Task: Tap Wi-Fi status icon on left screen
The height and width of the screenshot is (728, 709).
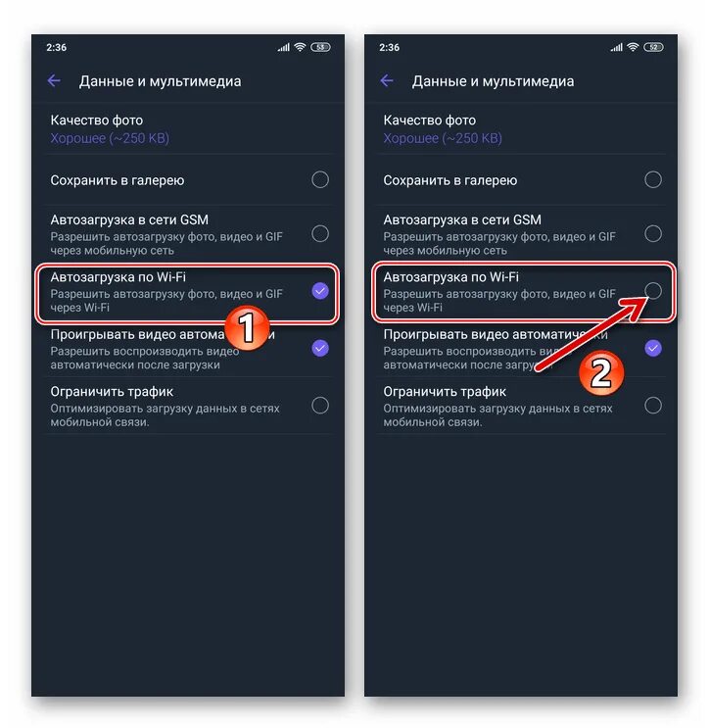Action: click(x=301, y=47)
